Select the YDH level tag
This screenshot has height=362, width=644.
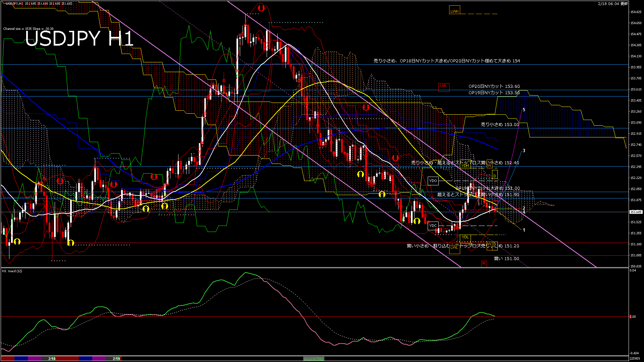coord(465,165)
